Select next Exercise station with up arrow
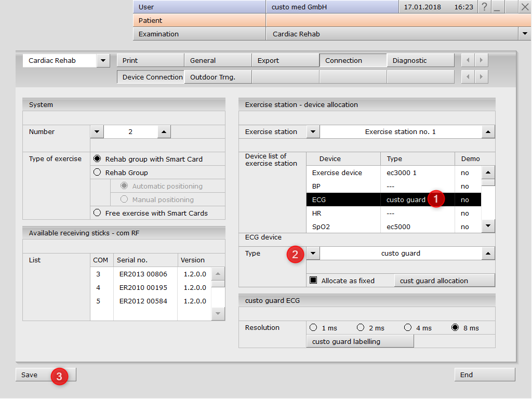 click(x=488, y=131)
